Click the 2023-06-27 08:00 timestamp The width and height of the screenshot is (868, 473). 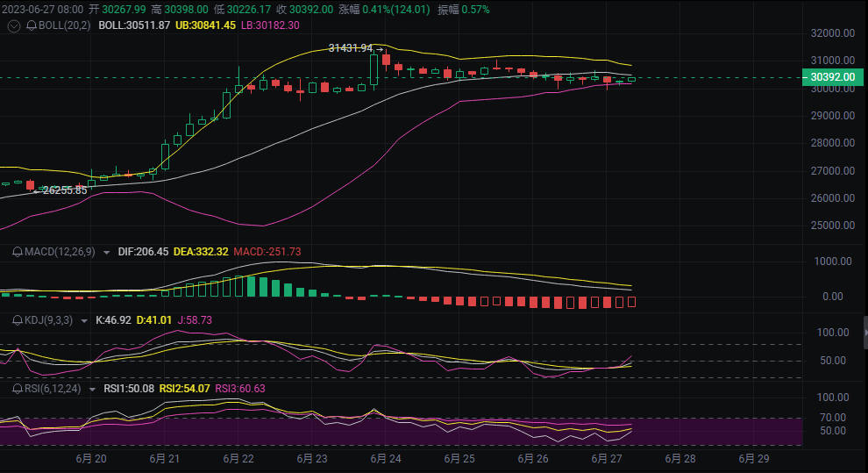[43, 10]
